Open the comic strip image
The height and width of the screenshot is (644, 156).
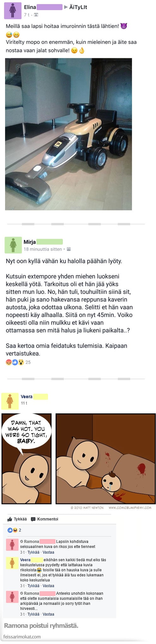[78, 459]
